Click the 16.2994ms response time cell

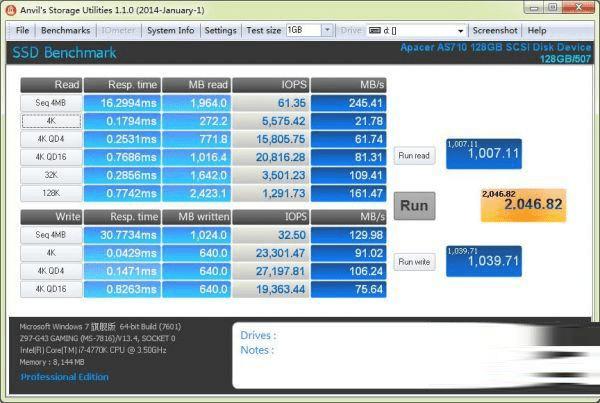pyautogui.click(x=122, y=103)
